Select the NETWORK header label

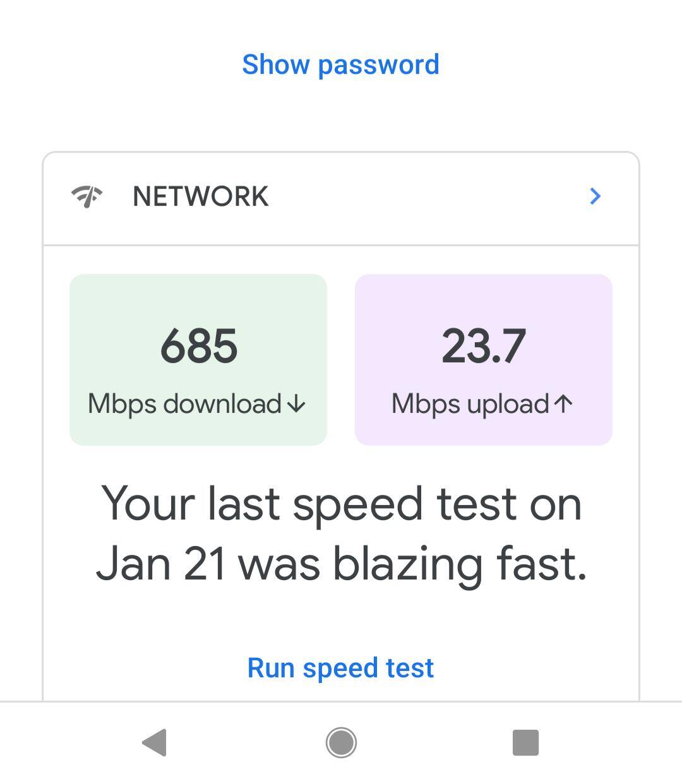200,196
